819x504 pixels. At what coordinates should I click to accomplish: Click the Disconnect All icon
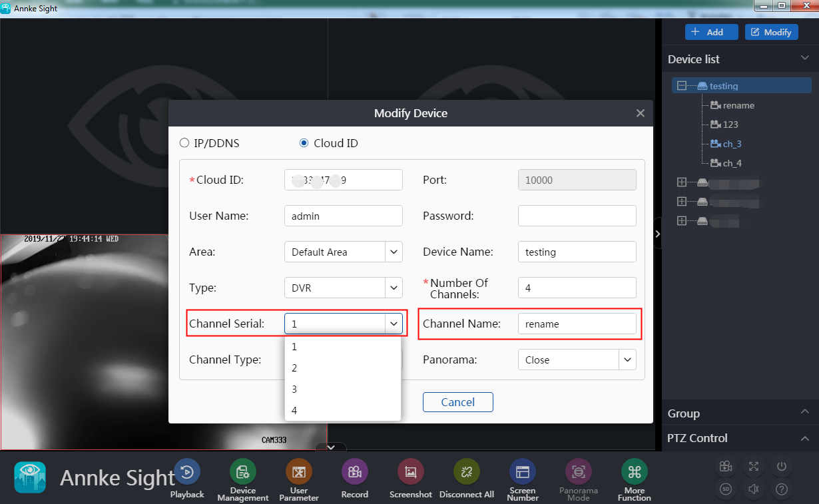pyautogui.click(x=467, y=472)
